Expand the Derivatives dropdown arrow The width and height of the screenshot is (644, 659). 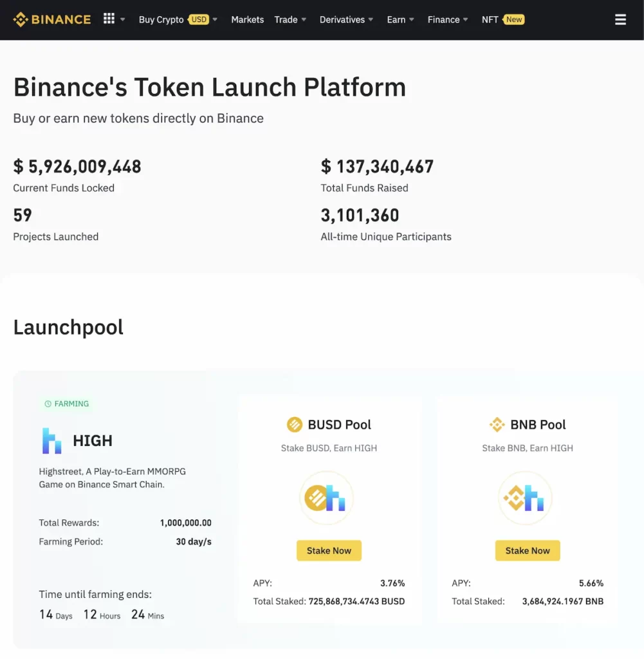(x=371, y=19)
